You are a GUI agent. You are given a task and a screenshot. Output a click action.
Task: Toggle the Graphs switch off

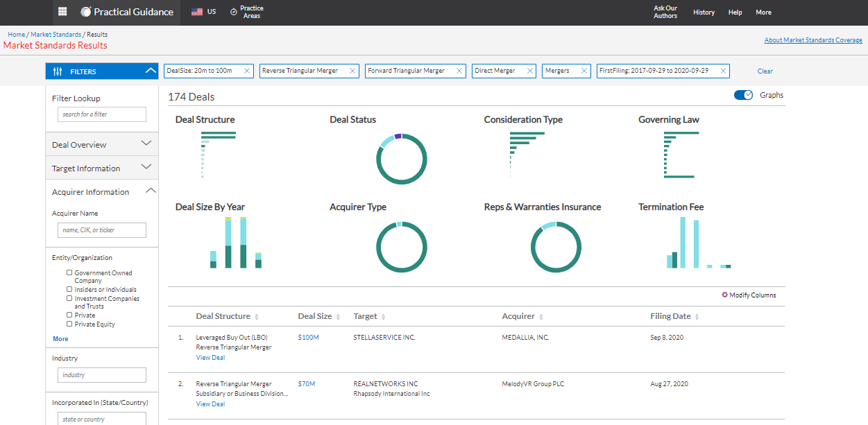point(743,95)
